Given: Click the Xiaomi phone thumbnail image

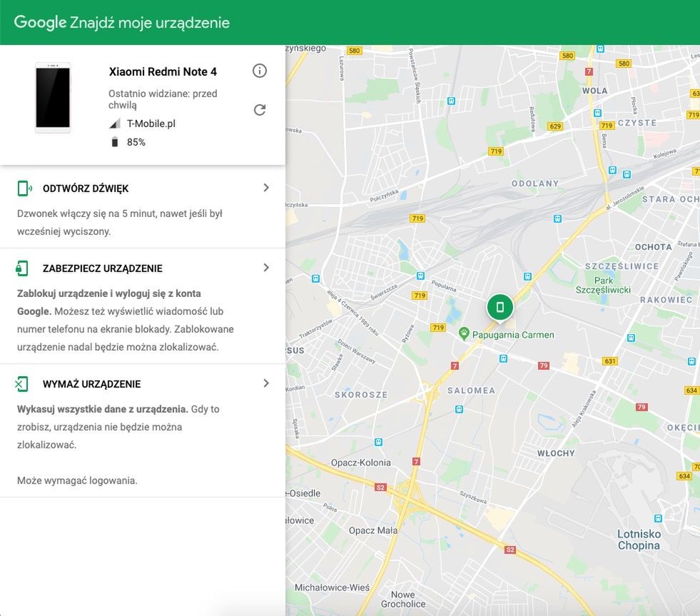Looking at the screenshot, I should [x=53, y=98].
